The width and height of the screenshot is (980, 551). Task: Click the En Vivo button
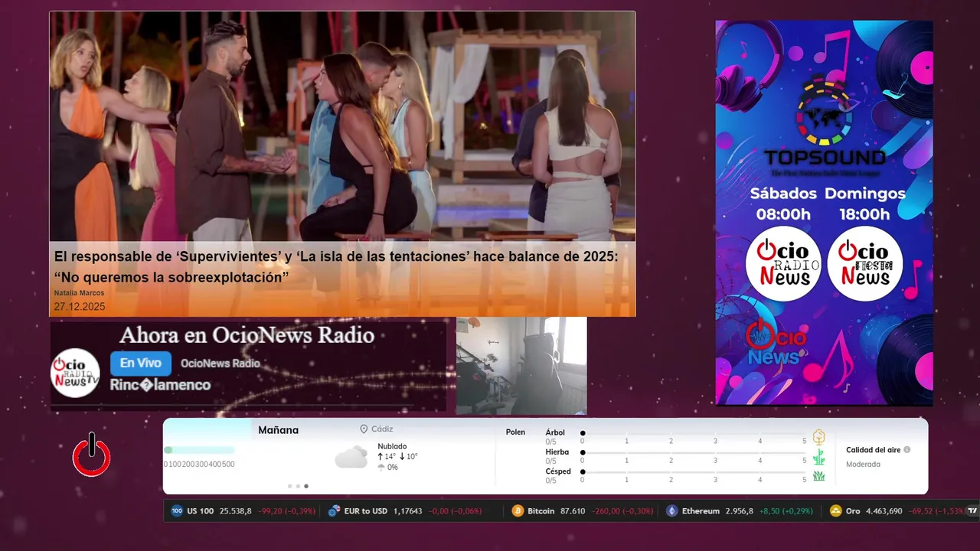tap(141, 364)
